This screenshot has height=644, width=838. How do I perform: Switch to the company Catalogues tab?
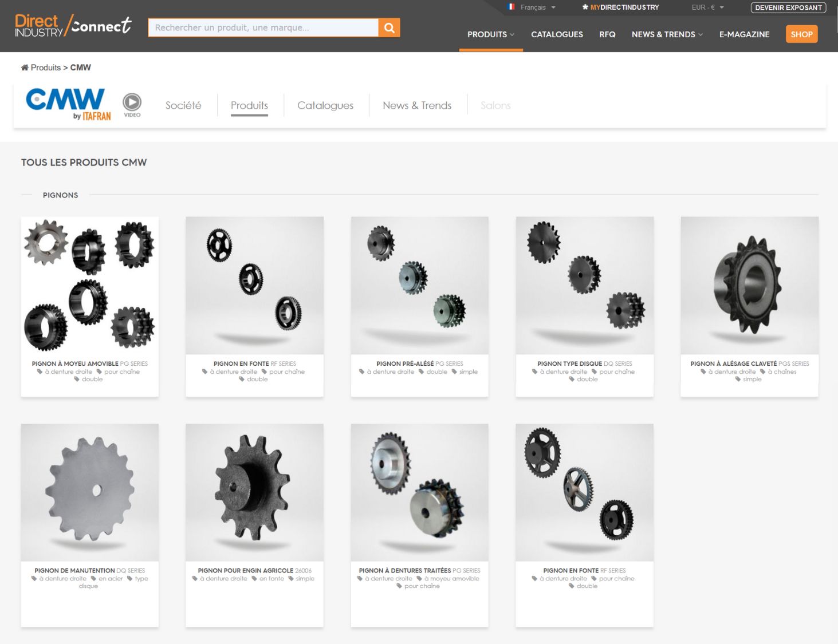(x=325, y=105)
